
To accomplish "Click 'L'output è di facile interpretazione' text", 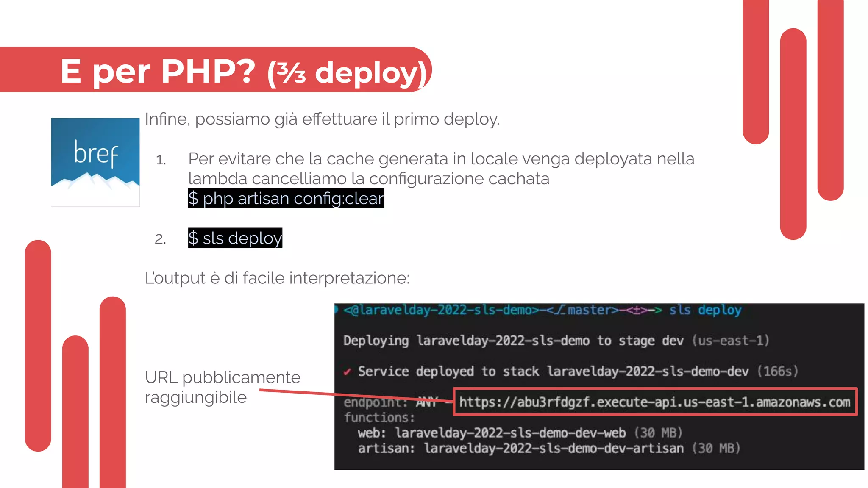I will tap(277, 278).
